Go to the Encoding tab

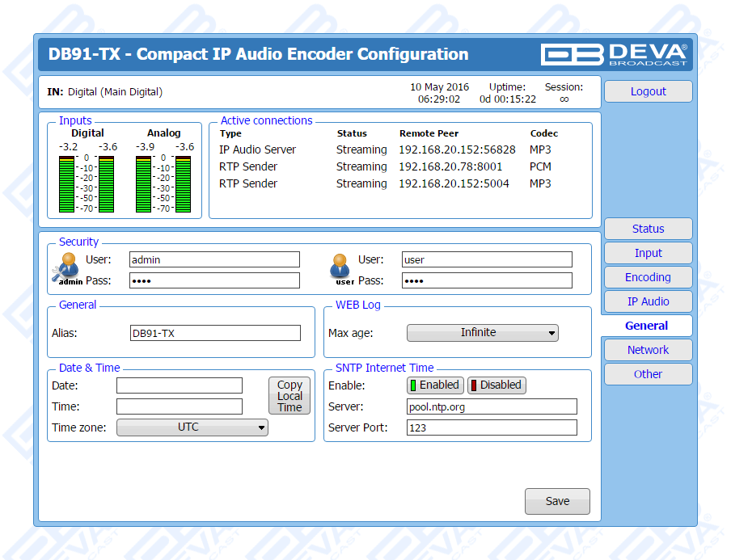[648, 277]
